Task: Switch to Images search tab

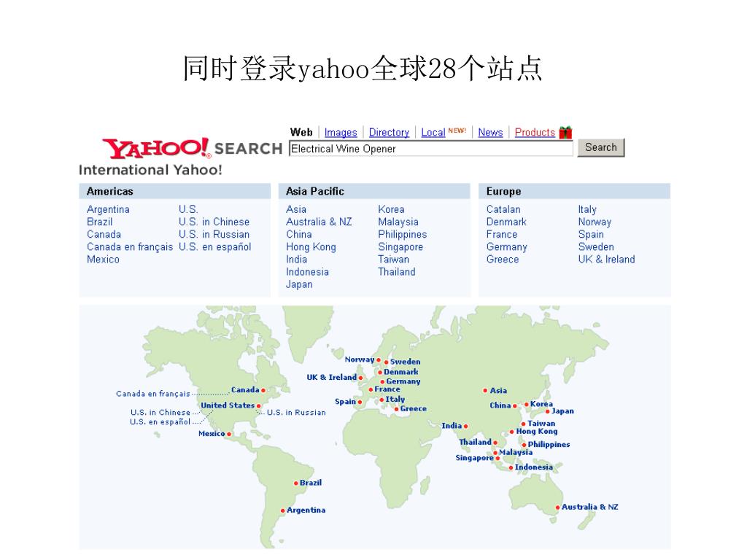Action: pos(341,133)
